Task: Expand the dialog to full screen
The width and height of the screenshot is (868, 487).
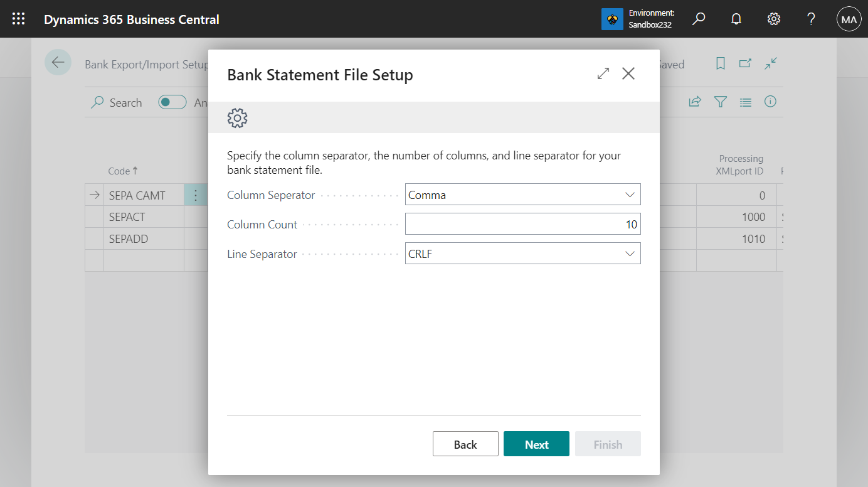Action: tap(603, 73)
